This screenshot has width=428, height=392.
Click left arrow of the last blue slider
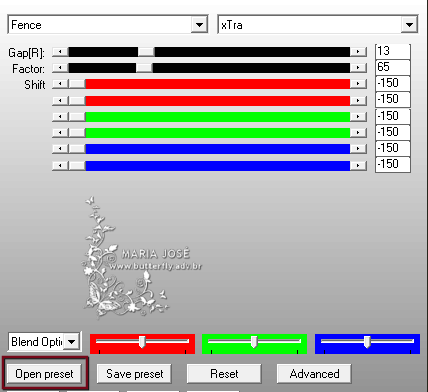coord(60,165)
